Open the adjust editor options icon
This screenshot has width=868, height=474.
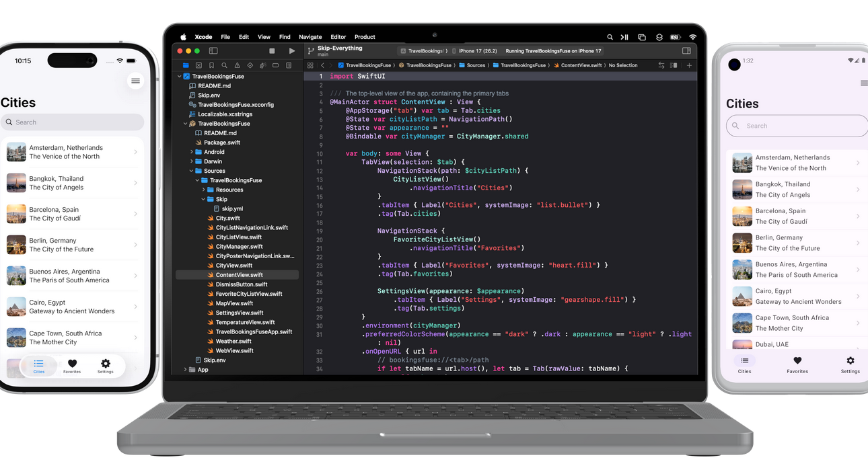(x=674, y=66)
